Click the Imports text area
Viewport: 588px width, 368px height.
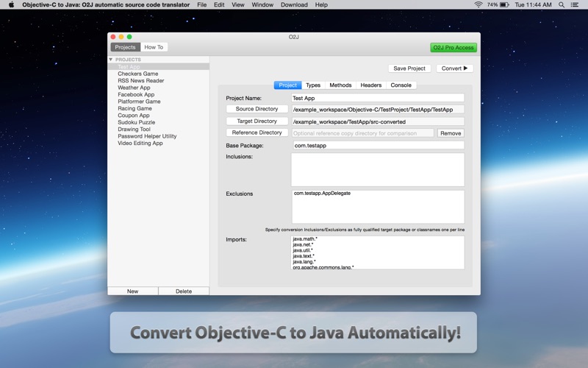click(378, 252)
